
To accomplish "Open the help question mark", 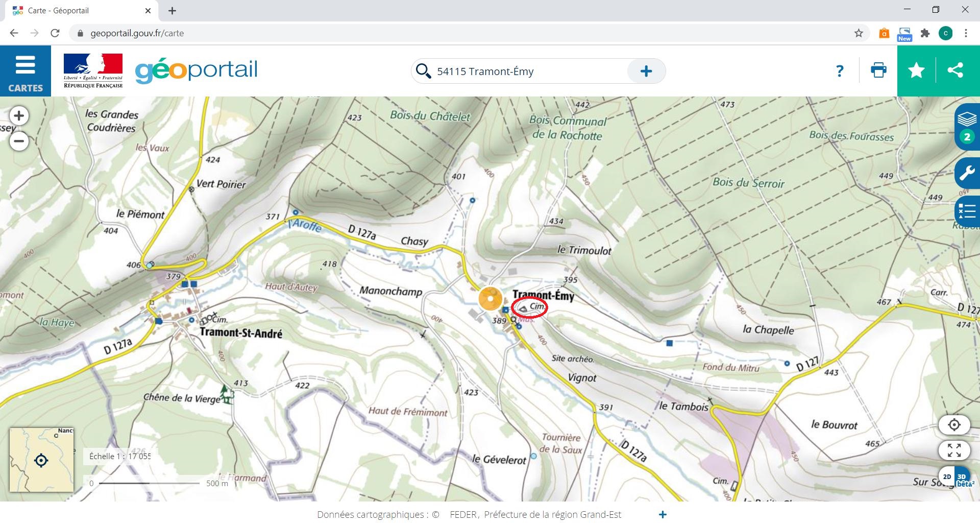I will coord(840,71).
